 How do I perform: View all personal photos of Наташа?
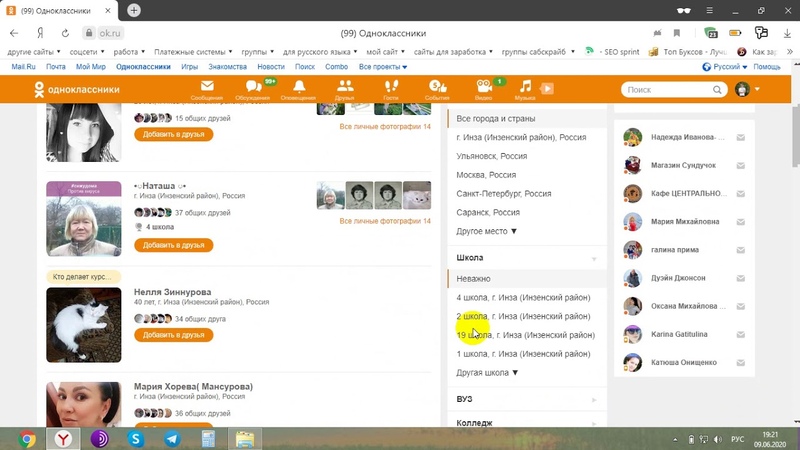click(x=385, y=221)
